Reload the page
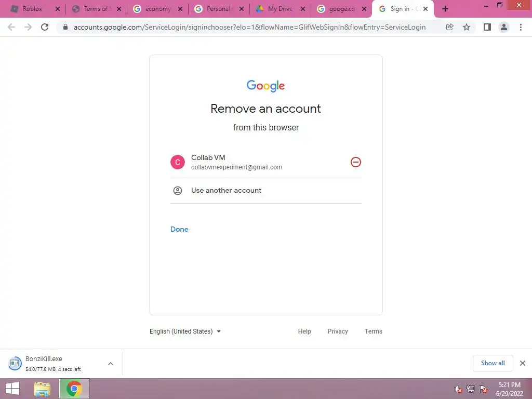Viewport: 532px width, 399px height. tap(45, 27)
